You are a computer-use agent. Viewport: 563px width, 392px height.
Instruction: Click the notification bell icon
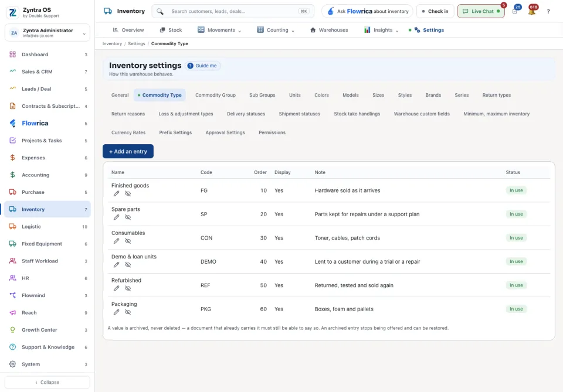532,12
